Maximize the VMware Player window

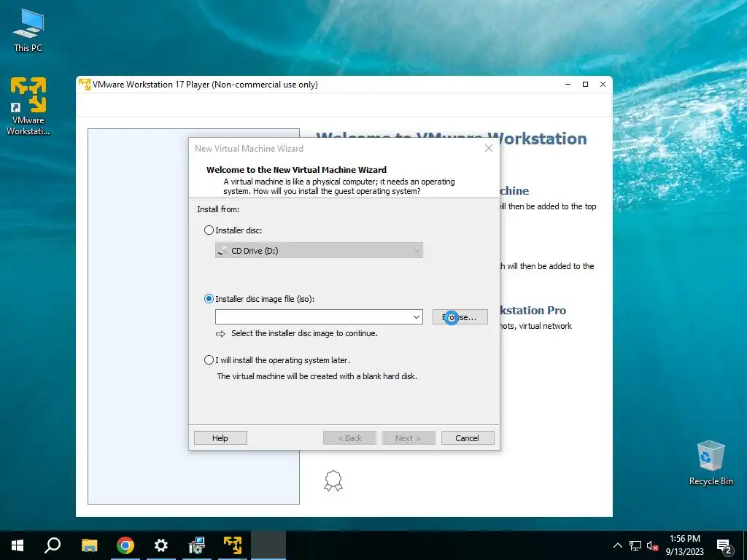(x=586, y=85)
